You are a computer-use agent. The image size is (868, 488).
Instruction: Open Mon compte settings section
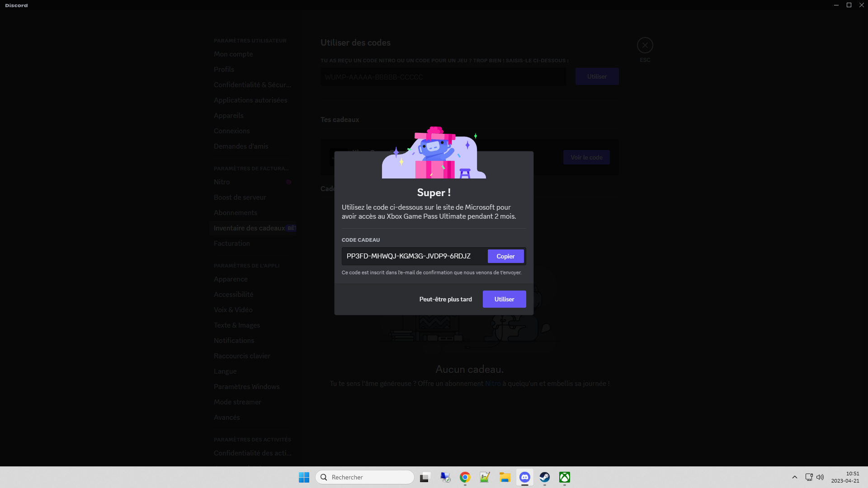233,54
